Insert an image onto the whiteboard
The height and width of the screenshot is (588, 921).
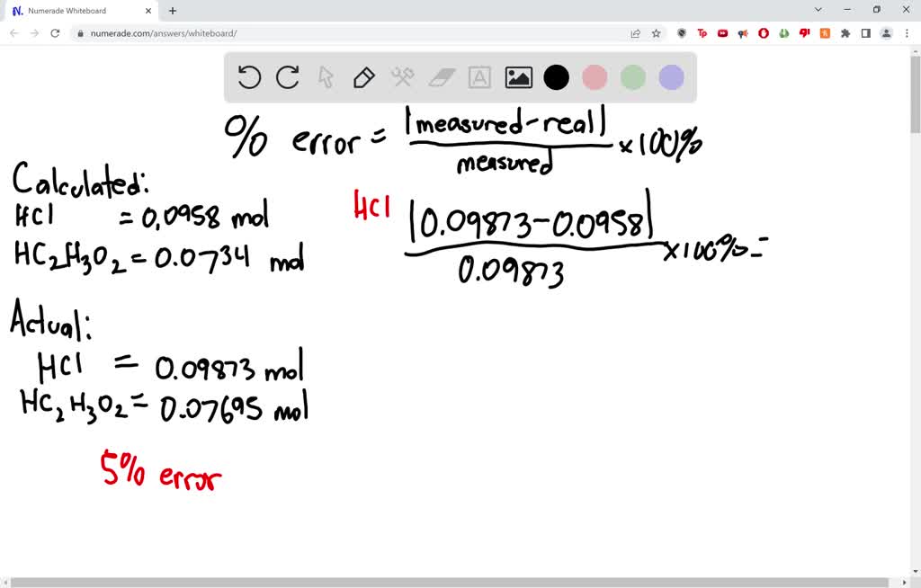click(x=518, y=77)
